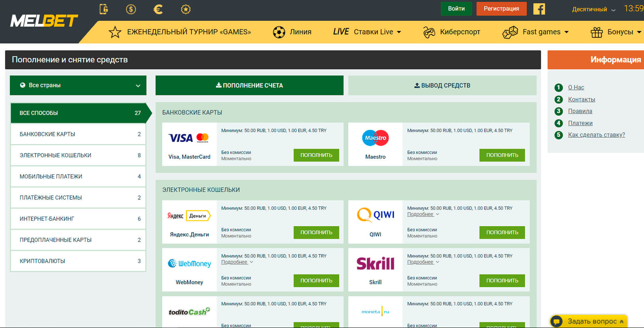Screen dimensions: 644x328
Task: Expand Подробнее under Skrill minimums
Action: 423,262
